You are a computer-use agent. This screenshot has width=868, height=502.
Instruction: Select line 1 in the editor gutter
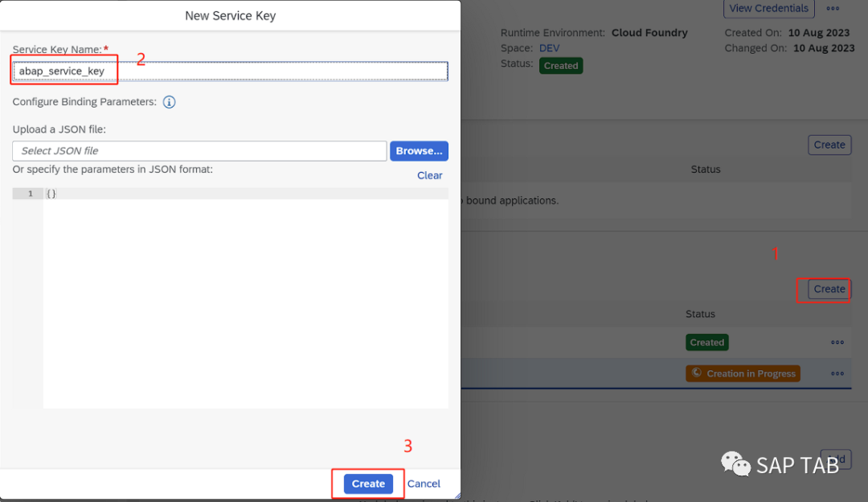click(28, 193)
